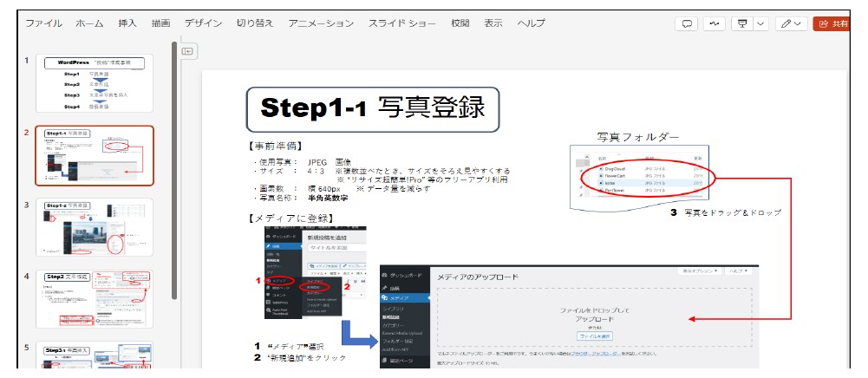Open the ヘルプ tab
868x378 pixels.
[x=531, y=23]
